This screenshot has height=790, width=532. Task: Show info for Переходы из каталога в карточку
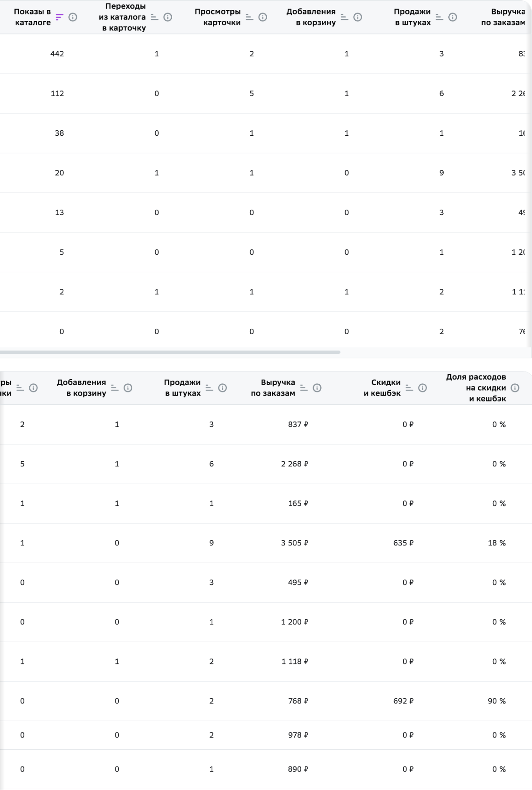click(168, 17)
